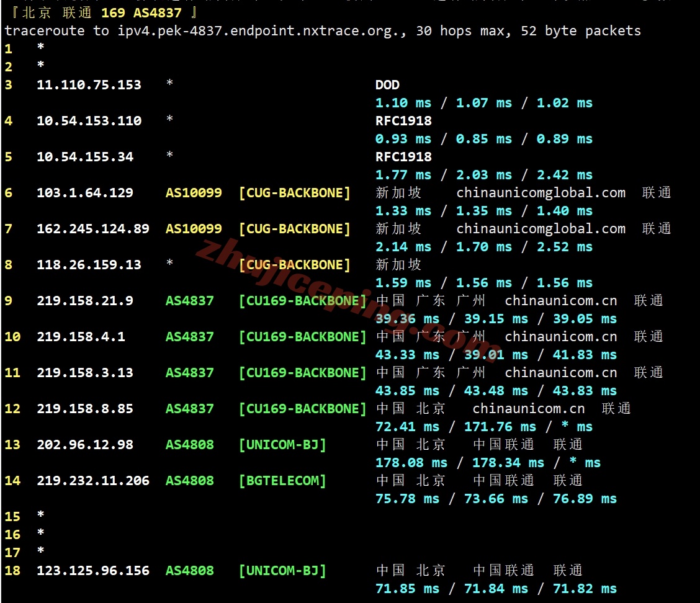
Task: Click IP address 103.1.64.129
Action: click(x=85, y=193)
